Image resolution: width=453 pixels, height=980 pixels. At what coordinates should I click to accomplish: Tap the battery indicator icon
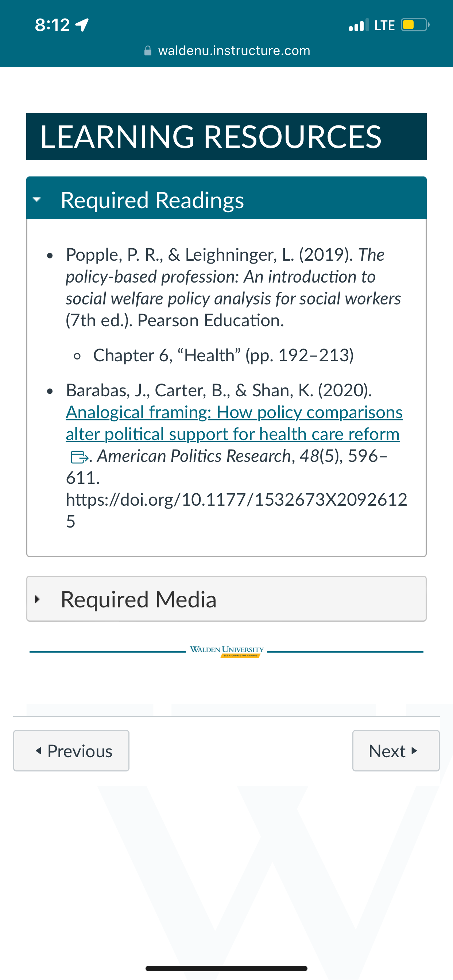tap(415, 25)
